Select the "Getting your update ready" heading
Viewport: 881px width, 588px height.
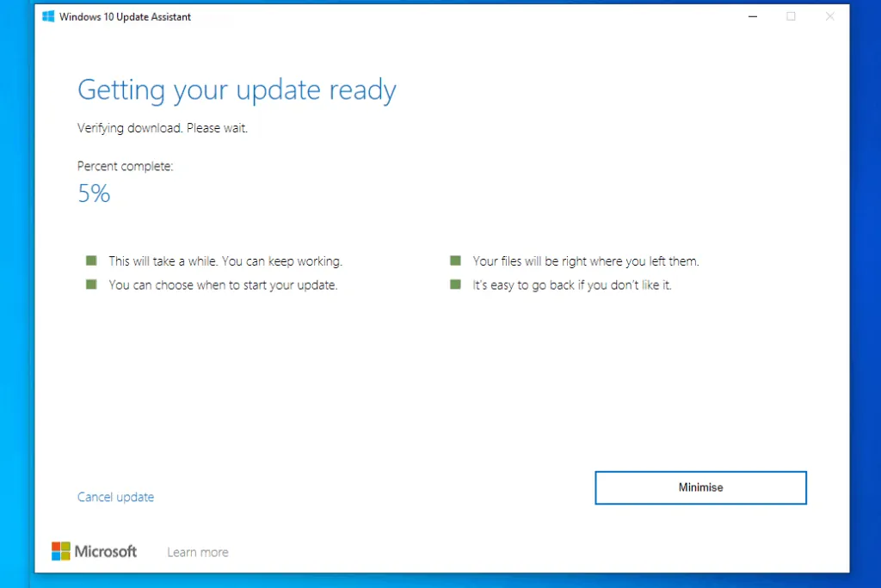237,90
